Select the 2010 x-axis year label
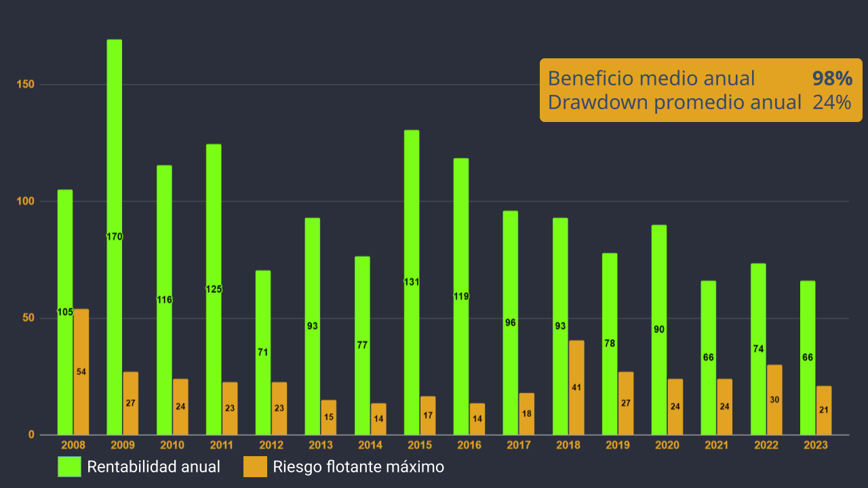This screenshot has height=488, width=868. click(172, 445)
